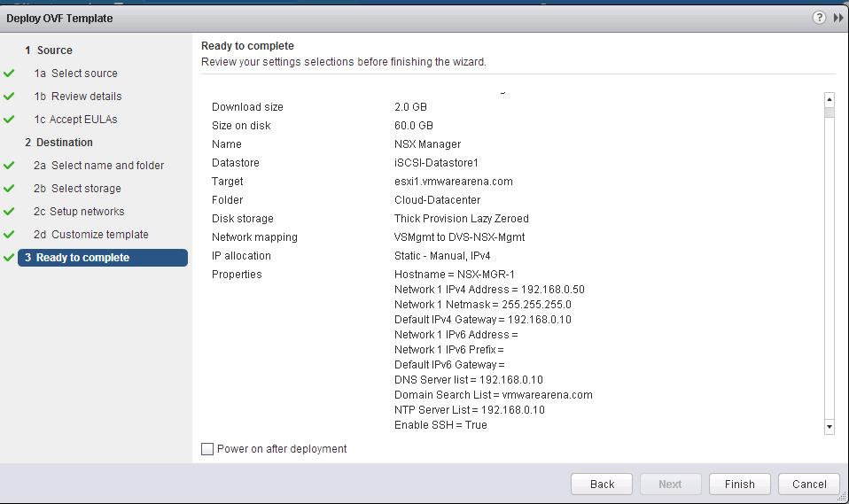Click the 'Cloud-Datacenter' folder value

[437, 200]
